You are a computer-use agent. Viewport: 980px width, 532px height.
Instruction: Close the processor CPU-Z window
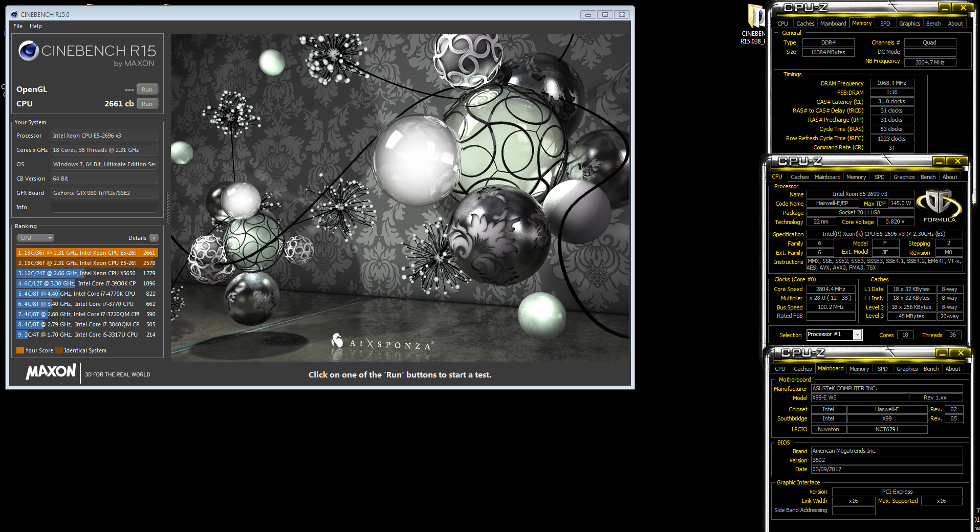pyautogui.click(x=957, y=161)
